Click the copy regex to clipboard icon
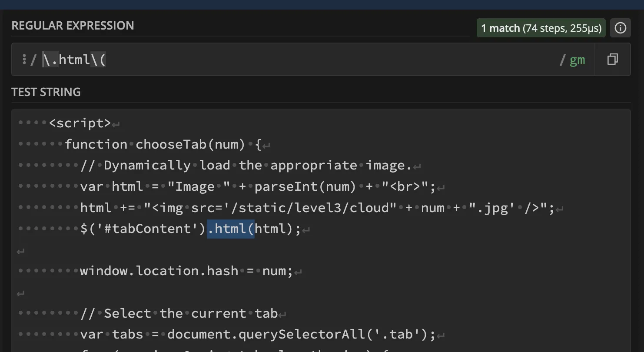The image size is (644, 352). click(613, 59)
